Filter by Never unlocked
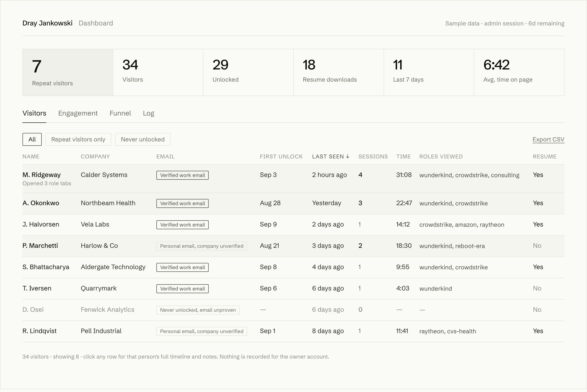The image size is (587, 392). [x=143, y=139]
